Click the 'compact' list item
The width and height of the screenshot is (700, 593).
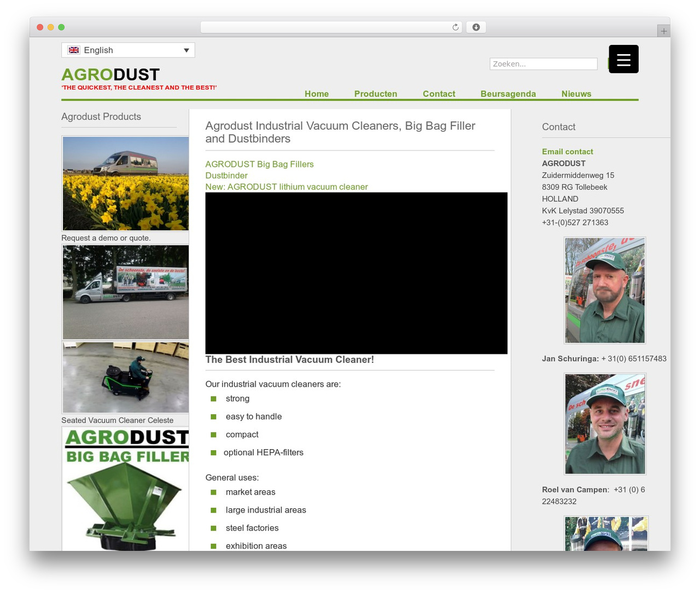[242, 434]
